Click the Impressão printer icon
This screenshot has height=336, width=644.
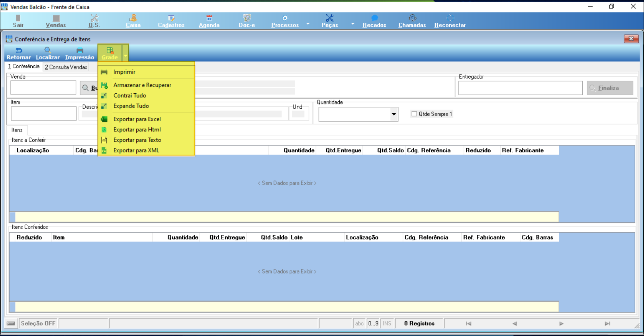tap(80, 50)
